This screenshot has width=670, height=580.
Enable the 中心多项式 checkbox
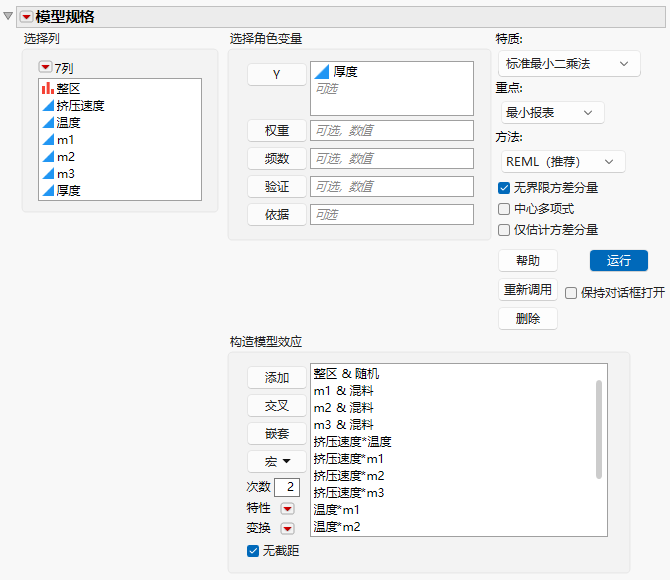504,209
